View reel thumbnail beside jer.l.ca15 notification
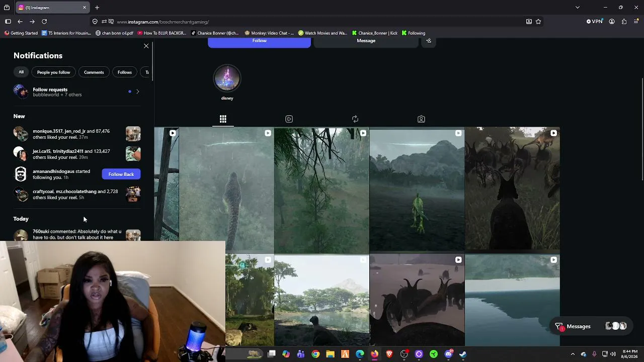644x362 pixels. [x=133, y=154]
